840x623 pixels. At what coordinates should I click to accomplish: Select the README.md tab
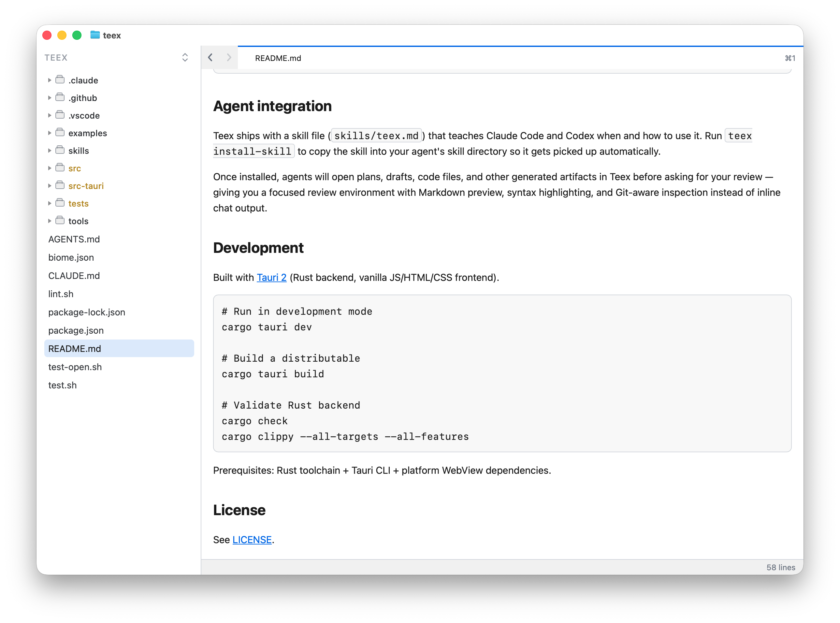click(278, 58)
